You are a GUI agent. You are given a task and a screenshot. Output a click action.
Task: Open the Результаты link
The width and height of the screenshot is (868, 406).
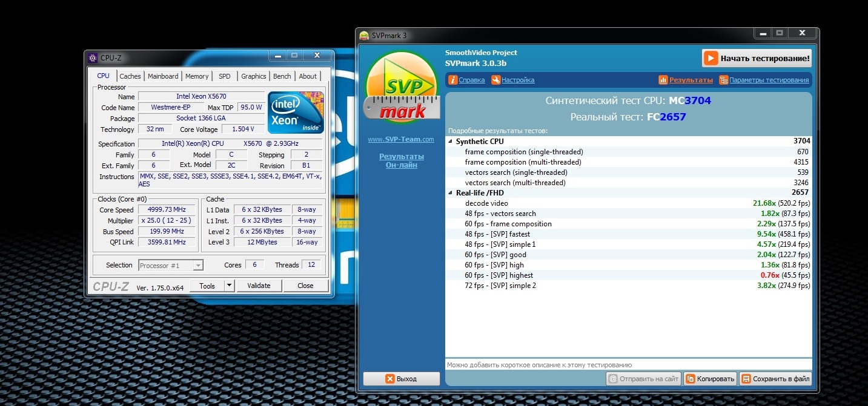point(691,80)
